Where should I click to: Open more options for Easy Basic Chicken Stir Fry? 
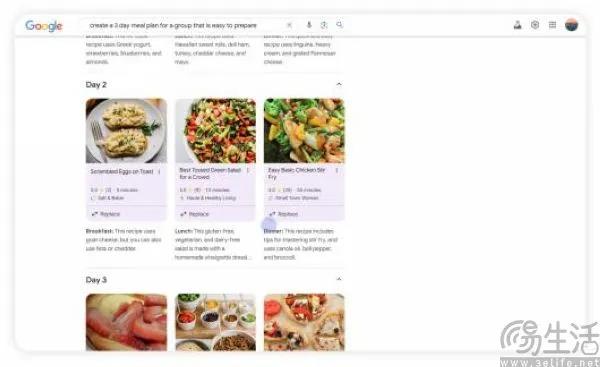click(x=337, y=170)
